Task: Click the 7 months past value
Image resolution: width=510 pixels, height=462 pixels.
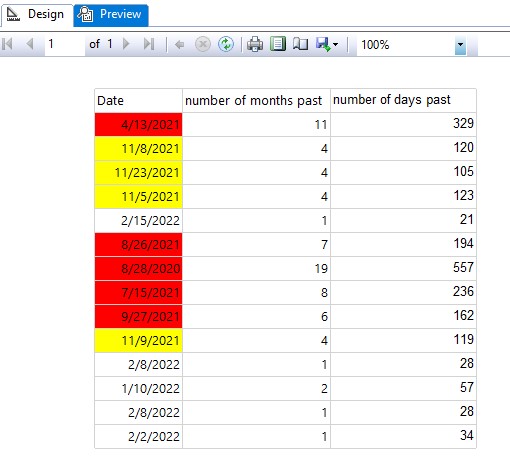Action: pyautogui.click(x=324, y=245)
